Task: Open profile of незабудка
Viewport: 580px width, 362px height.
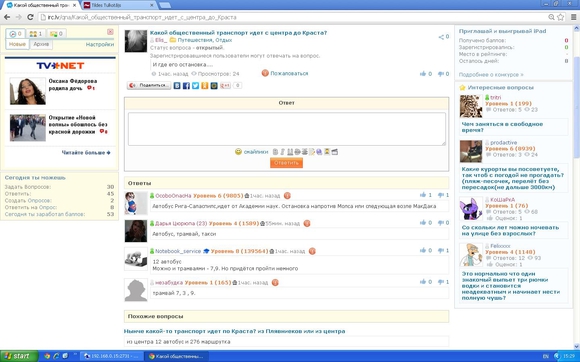Action: (169, 283)
